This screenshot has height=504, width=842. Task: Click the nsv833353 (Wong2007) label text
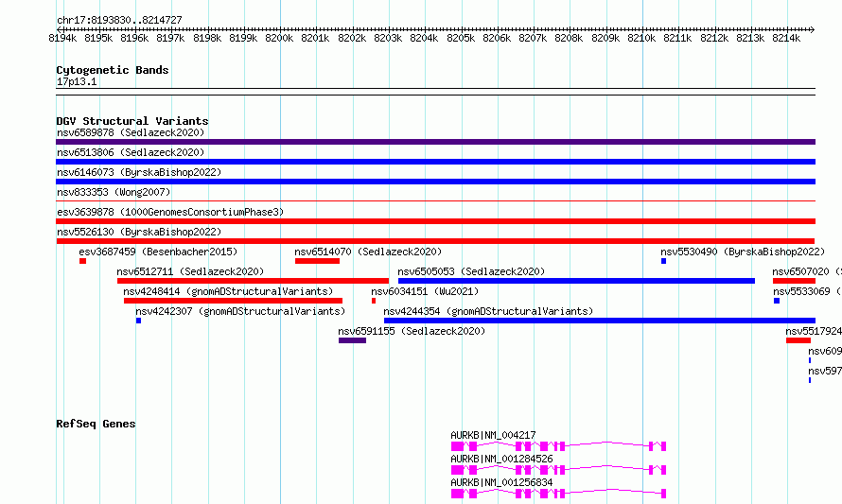pyautogui.click(x=114, y=192)
